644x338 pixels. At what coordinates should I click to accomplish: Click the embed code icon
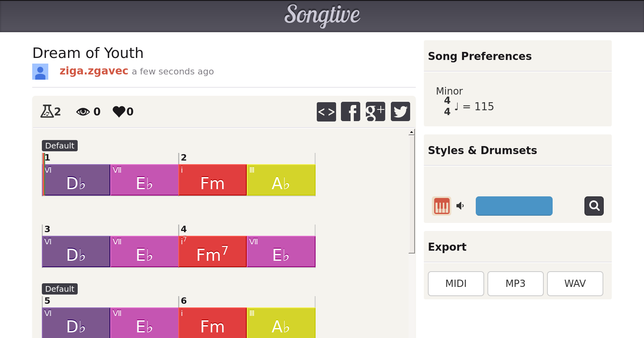[326, 111]
